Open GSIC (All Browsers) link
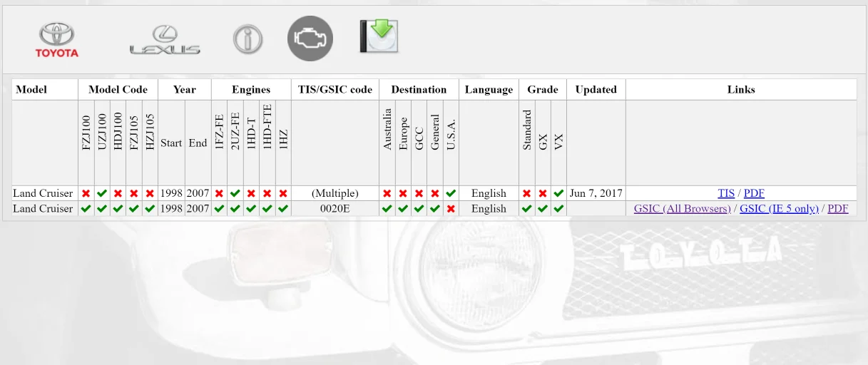Screen dimensions: 868x365 tap(682, 209)
